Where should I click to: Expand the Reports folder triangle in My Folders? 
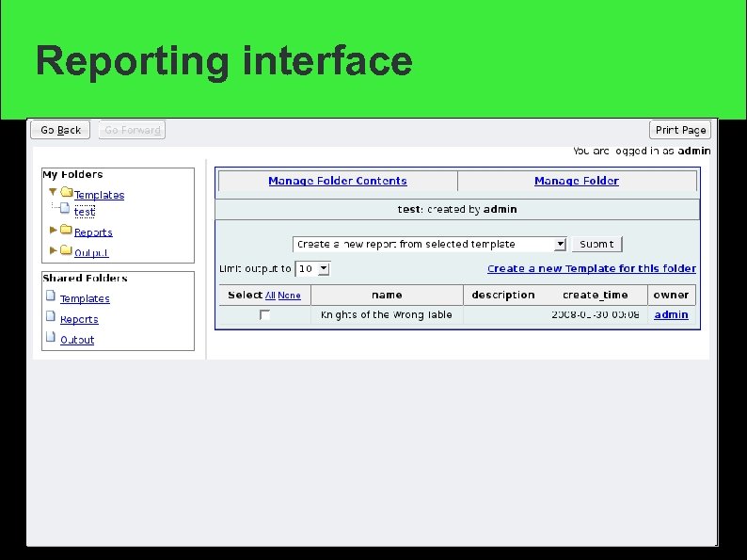54,231
